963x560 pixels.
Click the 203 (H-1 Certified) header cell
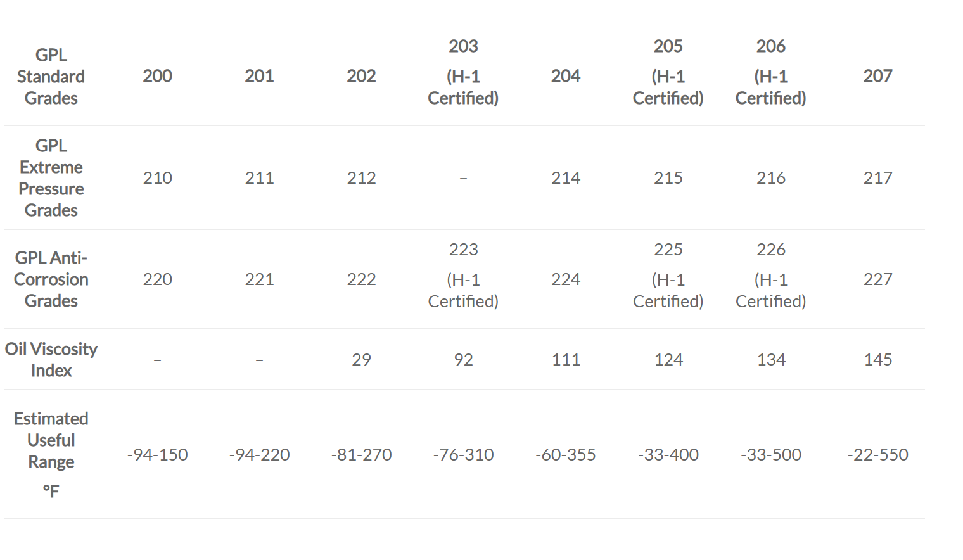463,72
